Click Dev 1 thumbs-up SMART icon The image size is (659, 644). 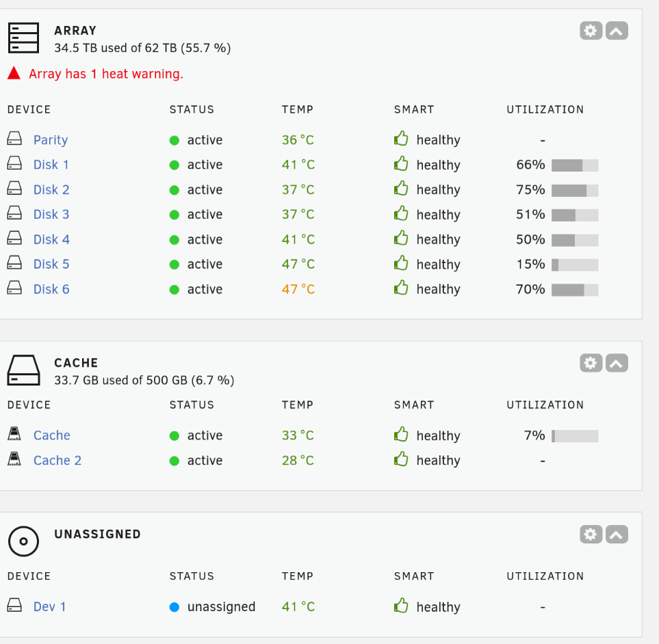401,606
